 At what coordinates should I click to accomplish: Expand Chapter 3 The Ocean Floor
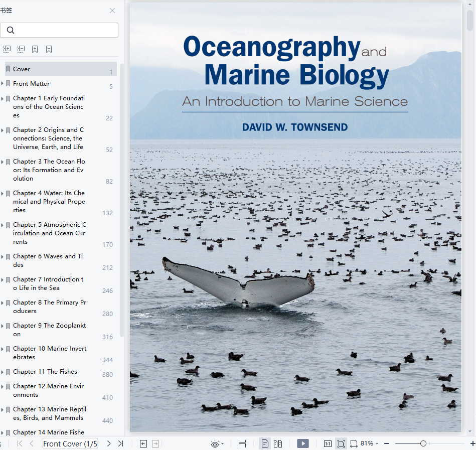(2, 162)
